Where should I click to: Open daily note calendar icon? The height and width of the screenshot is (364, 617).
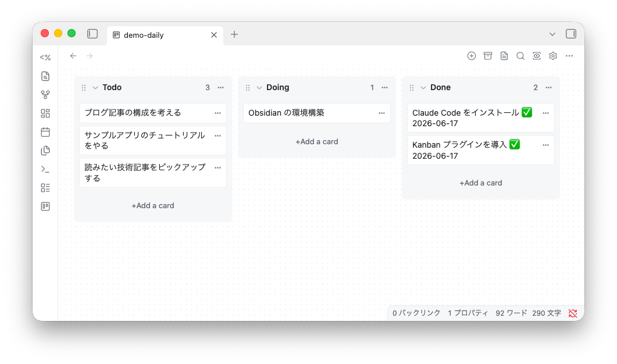[45, 132]
